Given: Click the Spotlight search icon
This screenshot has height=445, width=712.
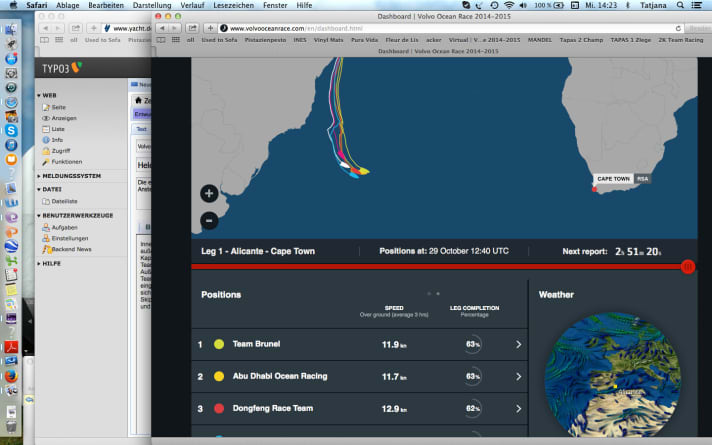Looking at the screenshot, I should pyautogui.click(x=680, y=5).
